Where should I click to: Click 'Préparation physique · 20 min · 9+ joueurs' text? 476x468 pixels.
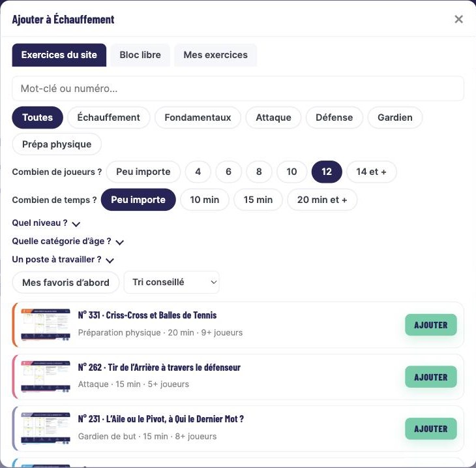point(160,332)
